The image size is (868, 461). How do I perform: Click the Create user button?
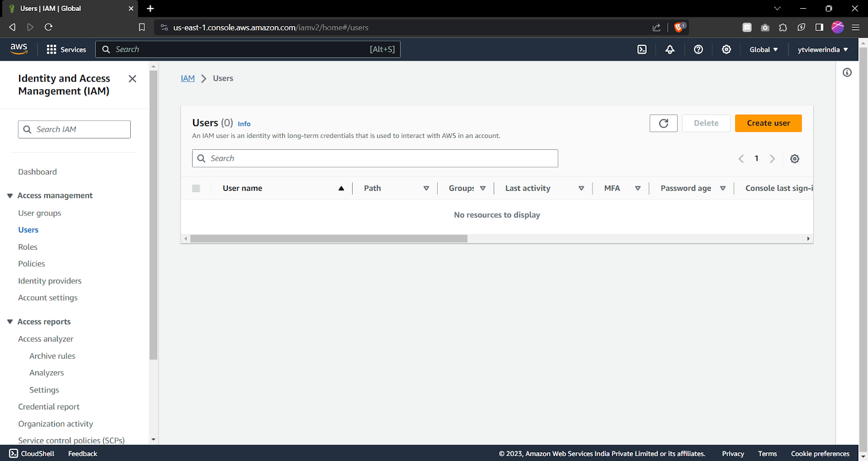point(768,123)
